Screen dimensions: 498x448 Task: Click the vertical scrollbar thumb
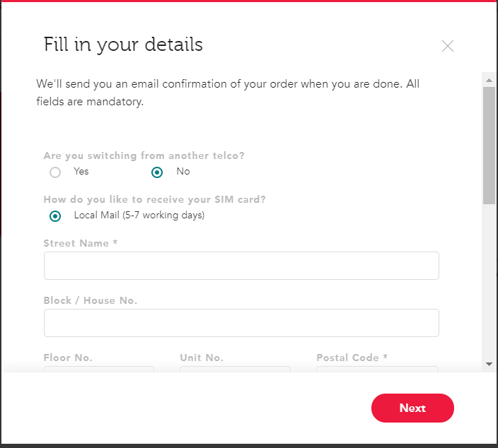pyautogui.click(x=489, y=146)
